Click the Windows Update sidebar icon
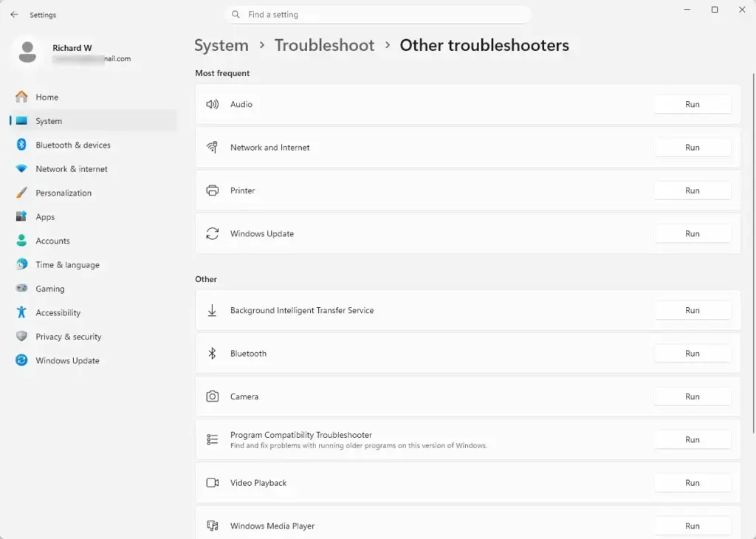Screen dimensions: 756x539 point(21,360)
